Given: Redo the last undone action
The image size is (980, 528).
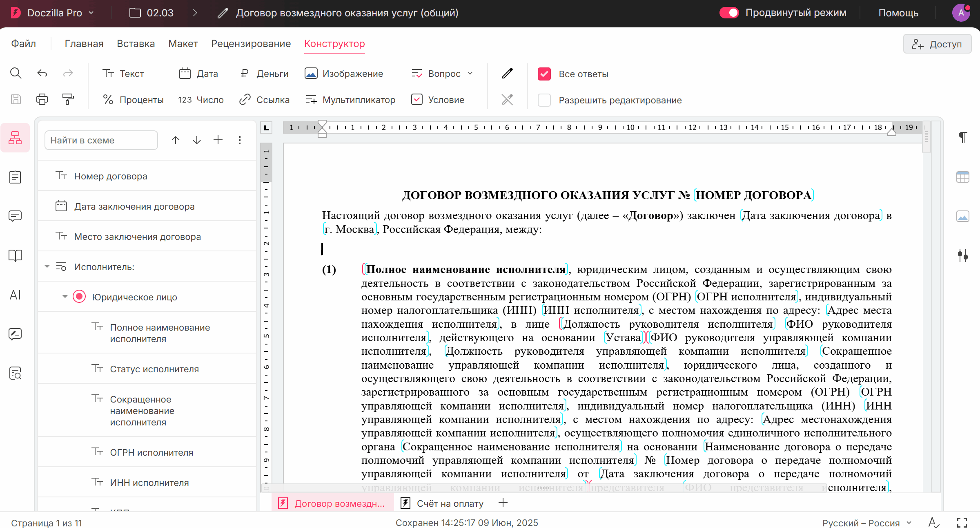Looking at the screenshot, I should tap(68, 73).
